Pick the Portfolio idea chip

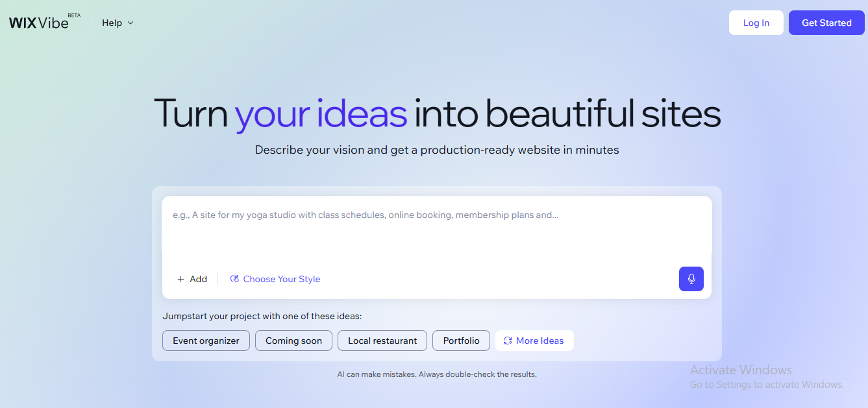click(x=461, y=341)
